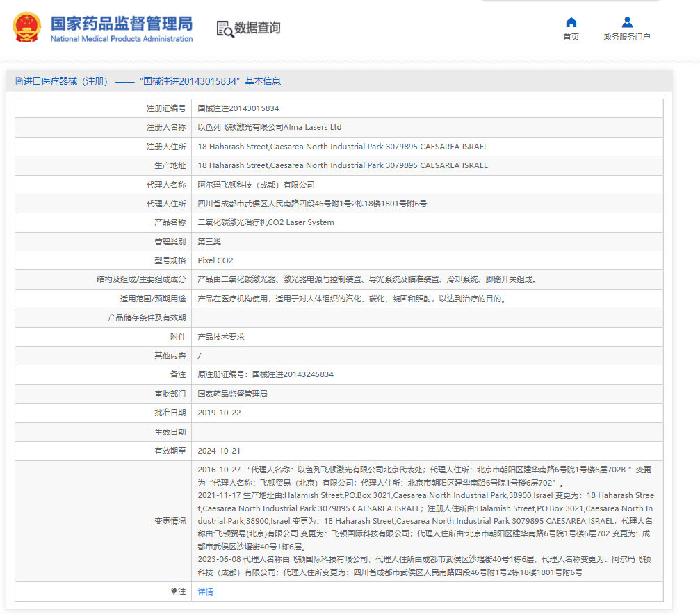Click the 注 label in last row
The image size is (700, 614).
[x=181, y=591]
